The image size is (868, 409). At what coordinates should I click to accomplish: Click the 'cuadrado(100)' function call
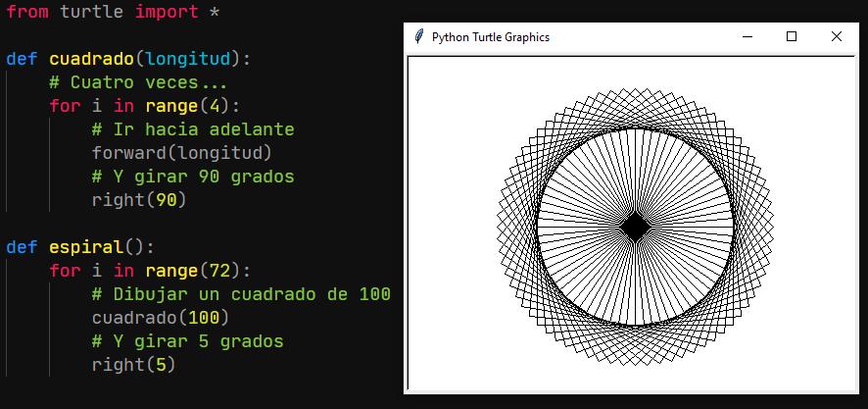(x=160, y=318)
